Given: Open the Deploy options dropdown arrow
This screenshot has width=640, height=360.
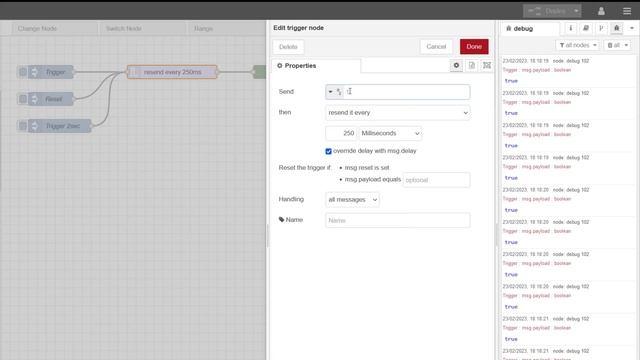Looking at the screenshot, I should [576, 11].
